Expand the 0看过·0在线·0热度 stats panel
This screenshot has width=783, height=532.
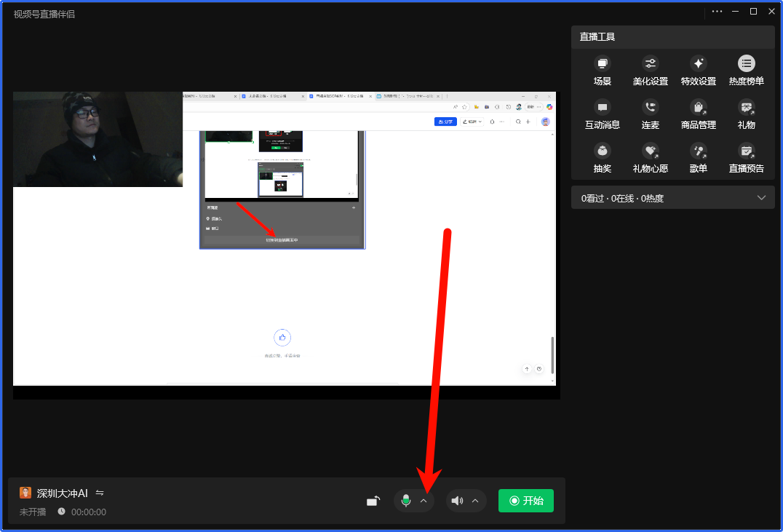click(761, 198)
